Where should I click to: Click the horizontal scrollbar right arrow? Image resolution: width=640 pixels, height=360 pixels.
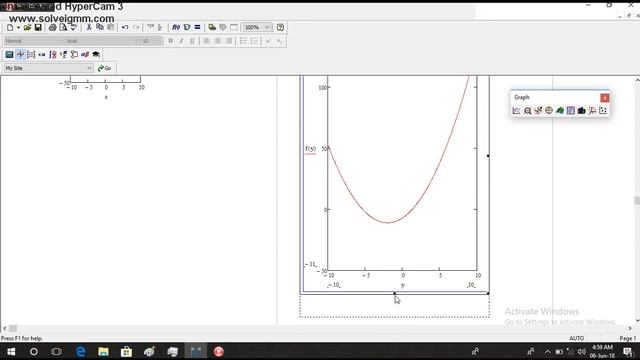click(x=630, y=328)
